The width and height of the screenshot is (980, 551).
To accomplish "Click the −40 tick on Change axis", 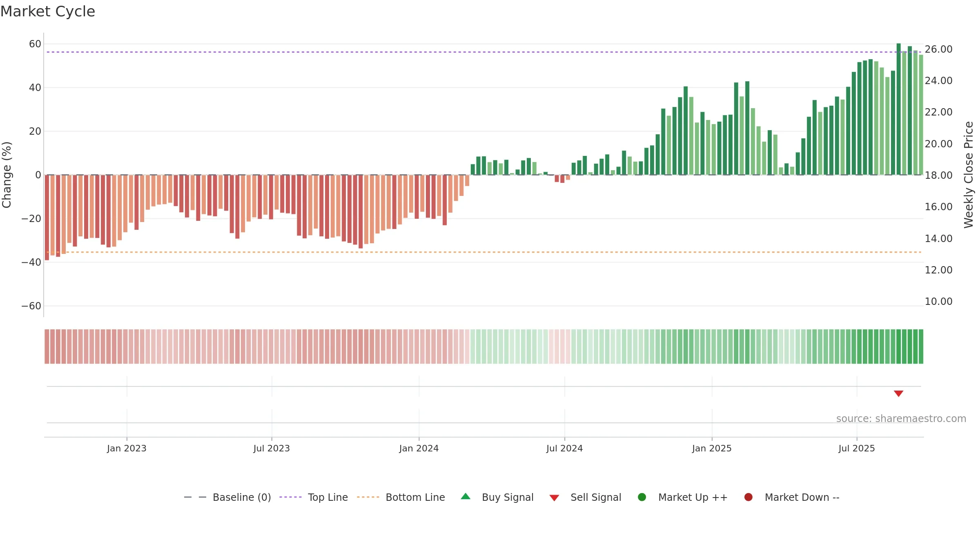I will 31,262.
